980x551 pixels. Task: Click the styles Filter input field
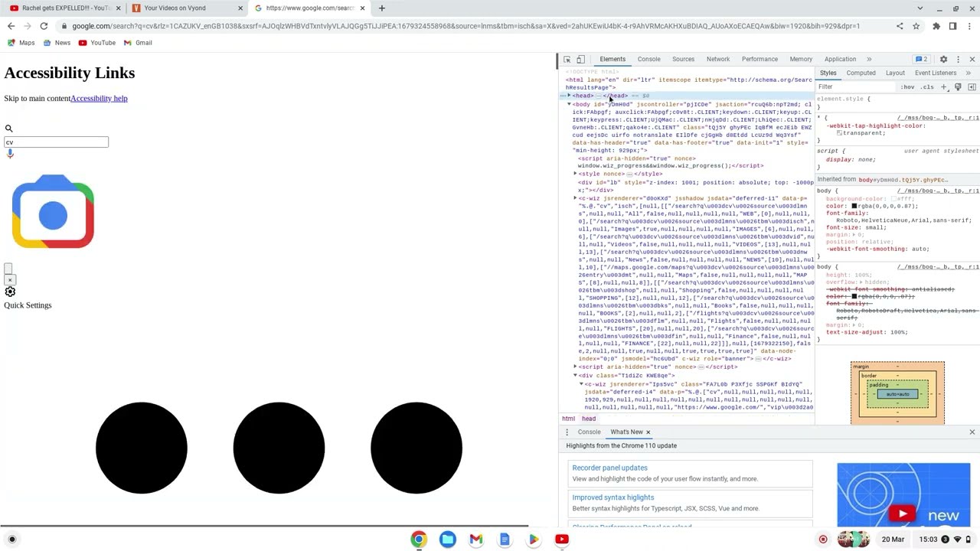(856, 86)
